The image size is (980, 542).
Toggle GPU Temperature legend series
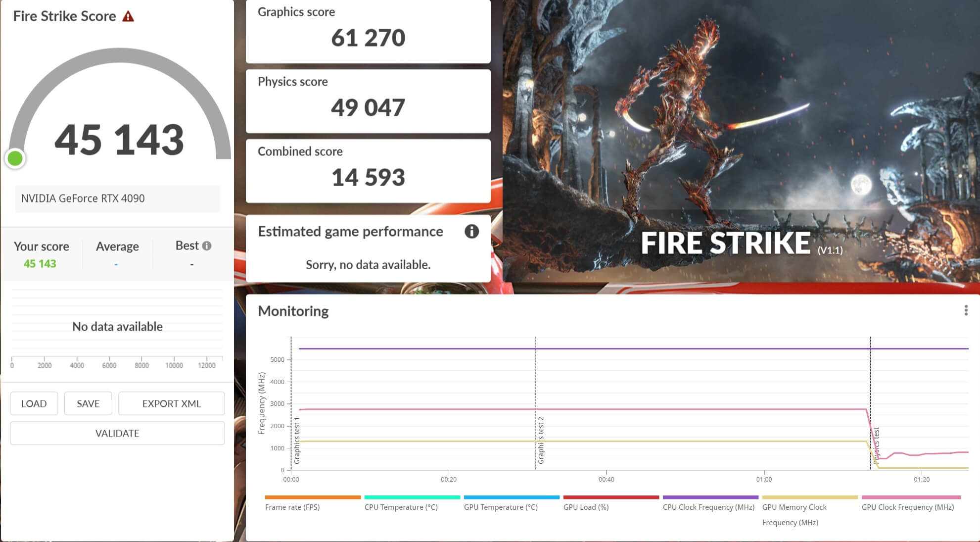pyautogui.click(x=500, y=507)
